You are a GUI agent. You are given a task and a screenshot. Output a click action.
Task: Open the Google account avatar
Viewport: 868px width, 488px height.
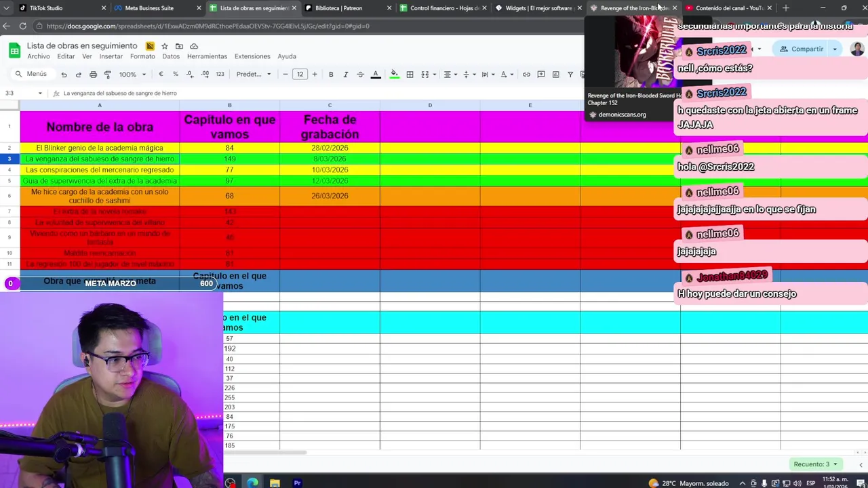(x=857, y=49)
